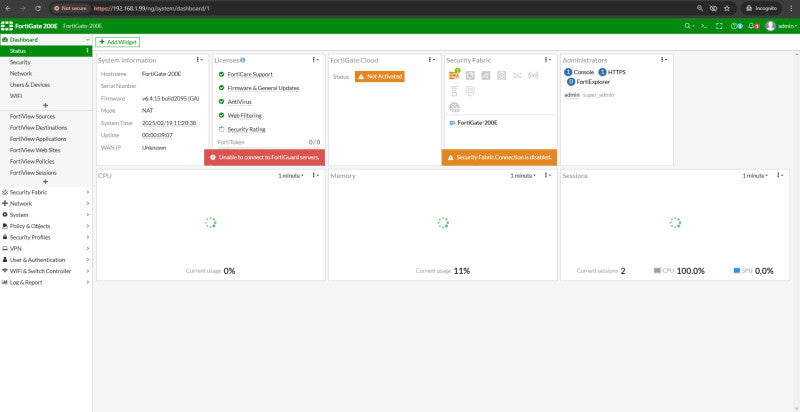The image size is (800, 412).
Task: Click the Security Fabric icon below the orange one
Action: click(454, 91)
